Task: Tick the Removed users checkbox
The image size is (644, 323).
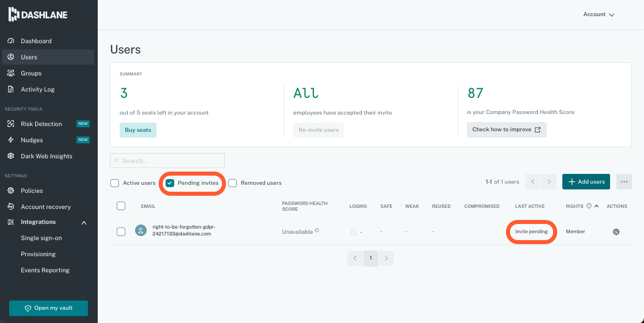Action: [233, 183]
